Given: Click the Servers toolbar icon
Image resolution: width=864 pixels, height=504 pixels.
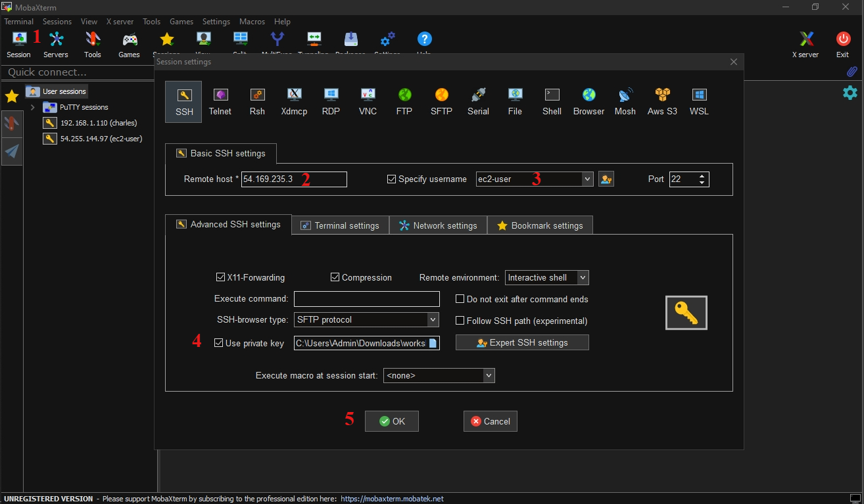Looking at the screenshot, I should [56, 44].
